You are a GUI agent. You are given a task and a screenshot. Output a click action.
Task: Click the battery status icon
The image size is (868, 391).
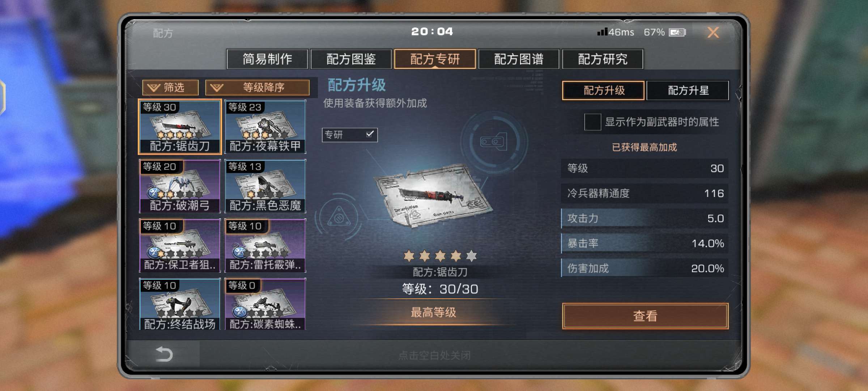pyautogui.click(x=677, y=33)
